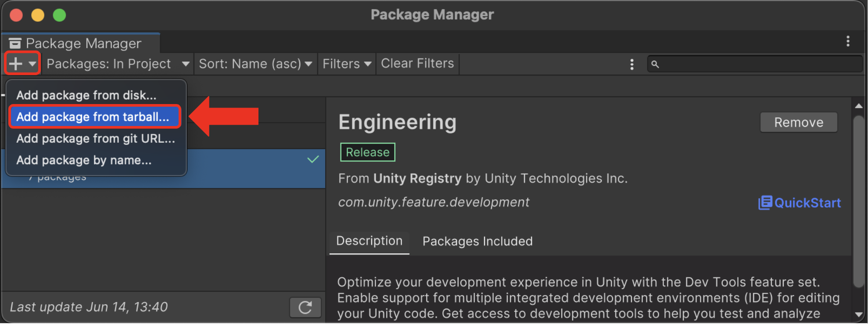Click Clear Filters button
868x324 pixels.
tap(417, 64)
